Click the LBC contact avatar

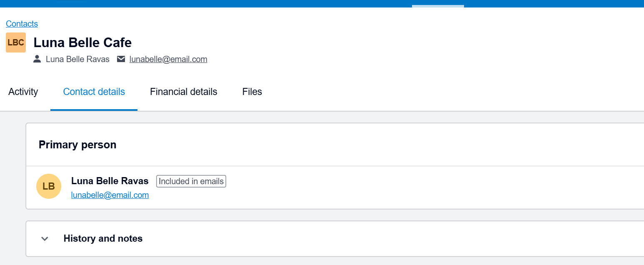click(x=16, y=42)
